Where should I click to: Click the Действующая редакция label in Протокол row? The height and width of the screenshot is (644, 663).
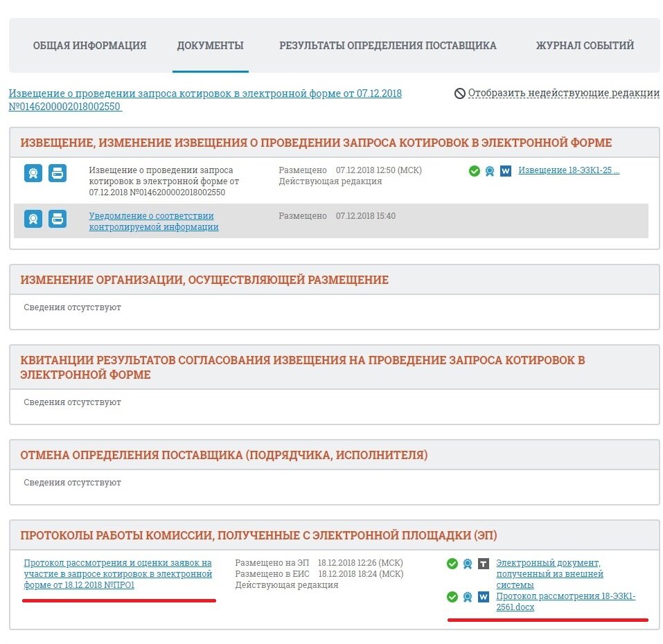[287, 585]
